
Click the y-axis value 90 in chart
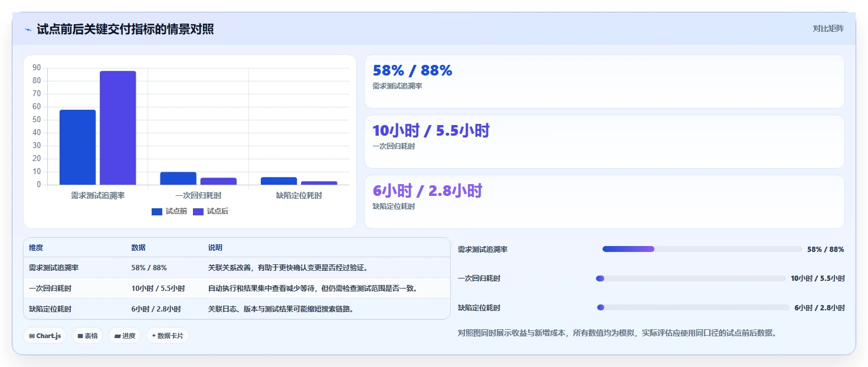point(37,68)
